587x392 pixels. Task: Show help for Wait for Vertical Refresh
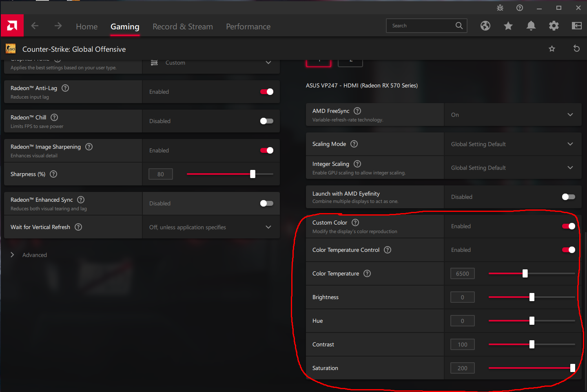(x=78, y=227)
